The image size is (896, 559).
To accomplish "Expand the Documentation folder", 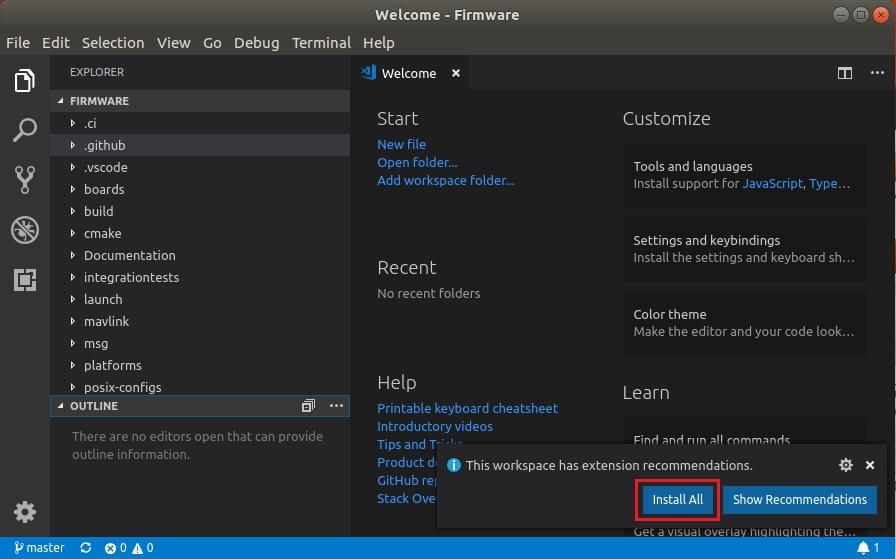I will click(x=129, y=255).
